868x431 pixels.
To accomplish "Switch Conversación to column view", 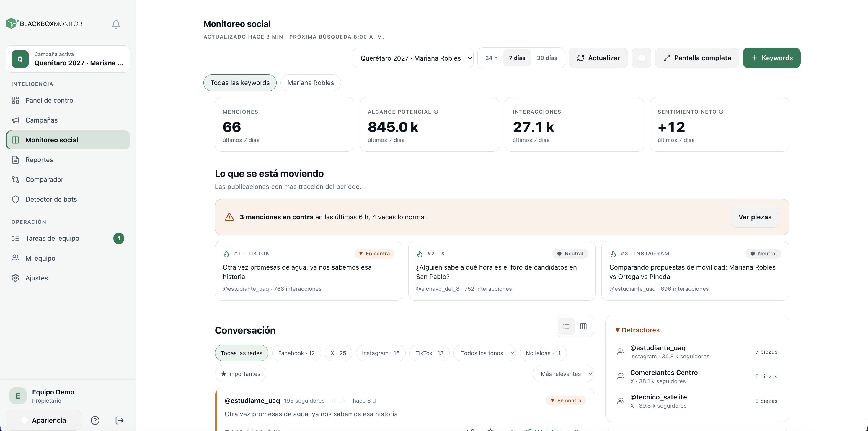I will point(583,326).
